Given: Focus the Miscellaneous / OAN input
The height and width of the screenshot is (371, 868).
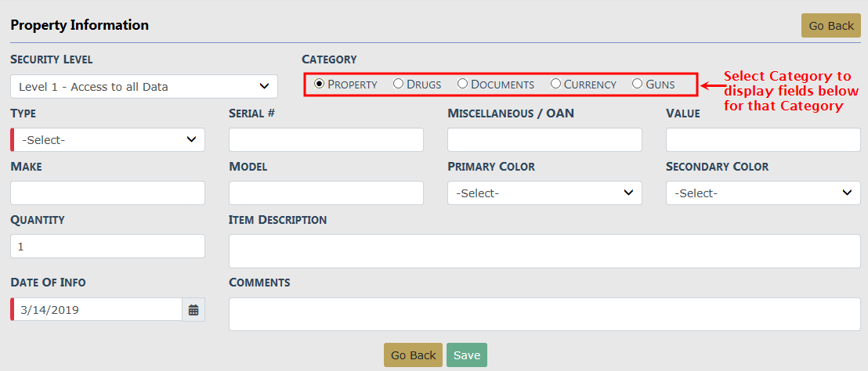Looking at the screenshot, I should coord(544,140).
